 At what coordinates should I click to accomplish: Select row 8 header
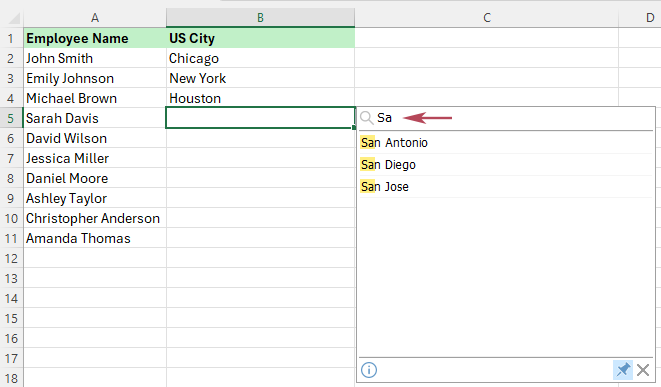(11, 178)
